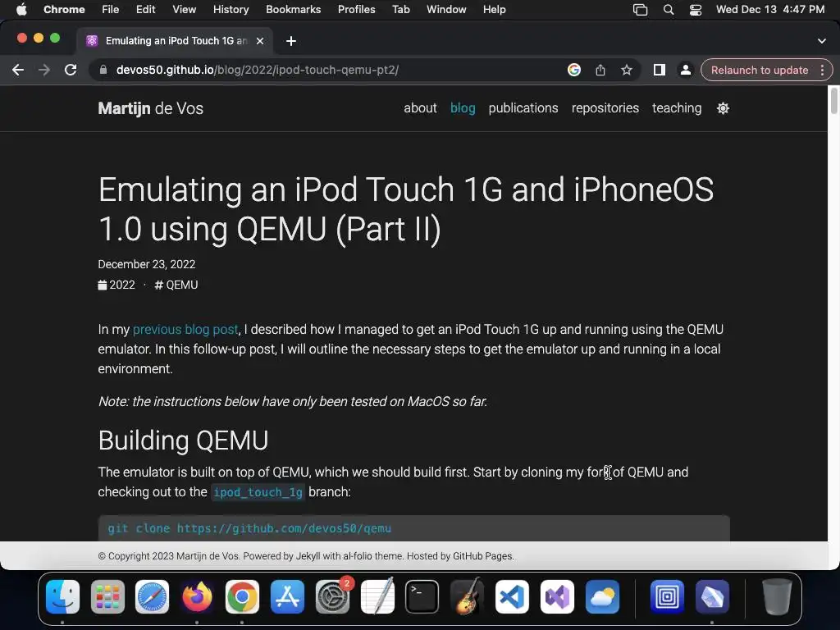Follow the previous blog post link
840x630 pixels.
[x=185, y=330]
